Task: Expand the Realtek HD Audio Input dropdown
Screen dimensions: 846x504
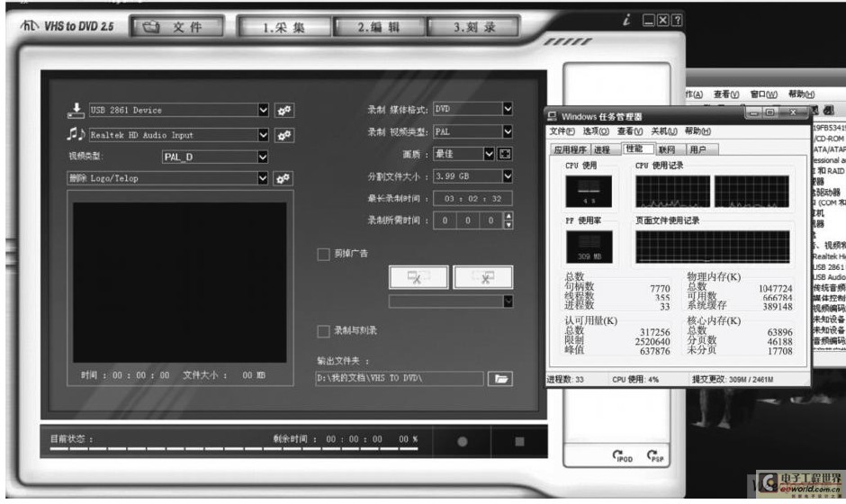Action: pos(263,135)
